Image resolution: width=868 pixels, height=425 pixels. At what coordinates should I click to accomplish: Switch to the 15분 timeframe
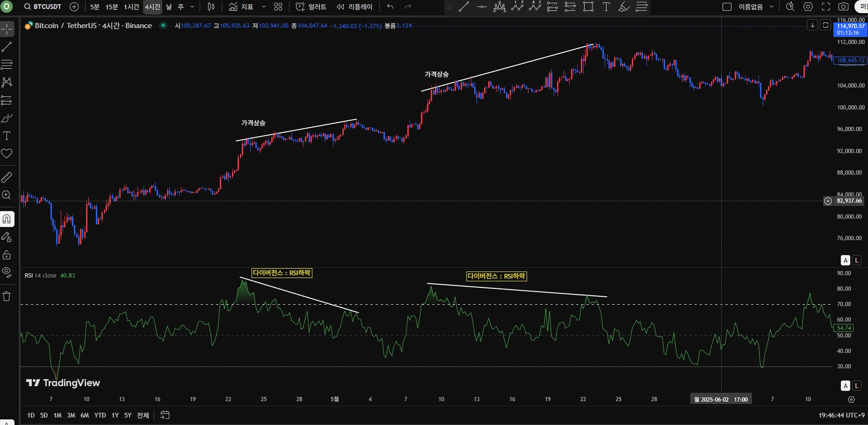point(112,7)
